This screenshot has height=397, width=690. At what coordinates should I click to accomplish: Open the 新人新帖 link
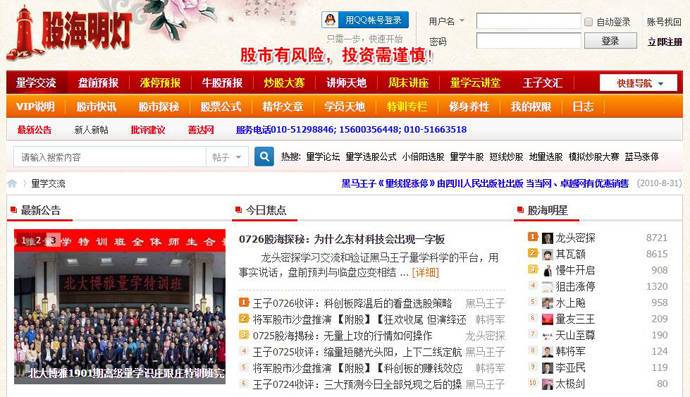click(x=91, y=130)
